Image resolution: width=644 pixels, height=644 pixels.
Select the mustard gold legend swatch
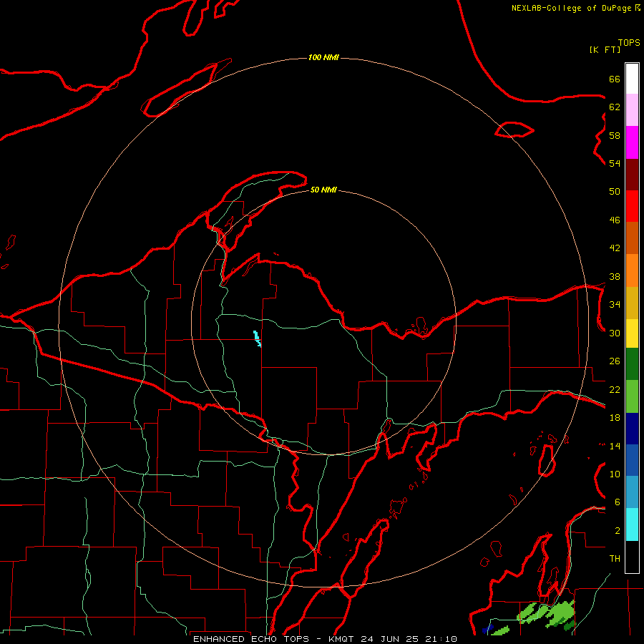(x=632, y=303)
